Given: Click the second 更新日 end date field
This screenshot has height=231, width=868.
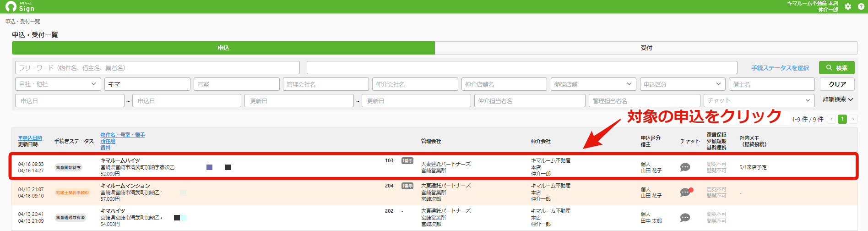Looking at the screenshot, I should [x=416, y=101].
